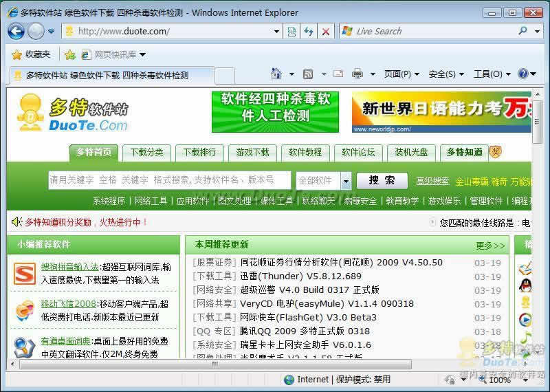The image size is (550, 392).
Task: Click the Refresh page icon
Action: point(309,32)
